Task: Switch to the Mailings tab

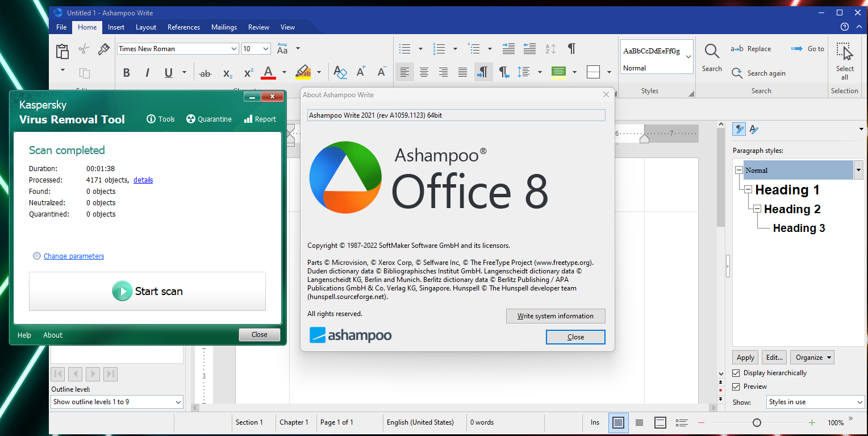Action: 224,27
